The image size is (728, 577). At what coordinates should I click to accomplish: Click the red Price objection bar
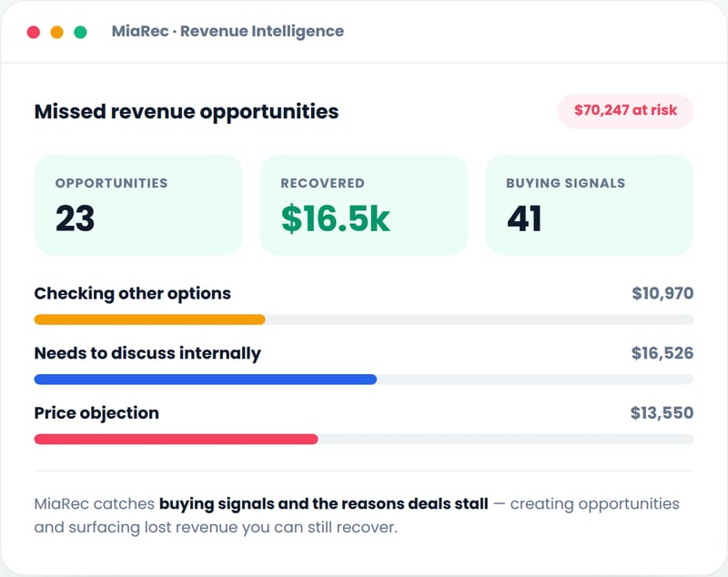tap(176, 440)
